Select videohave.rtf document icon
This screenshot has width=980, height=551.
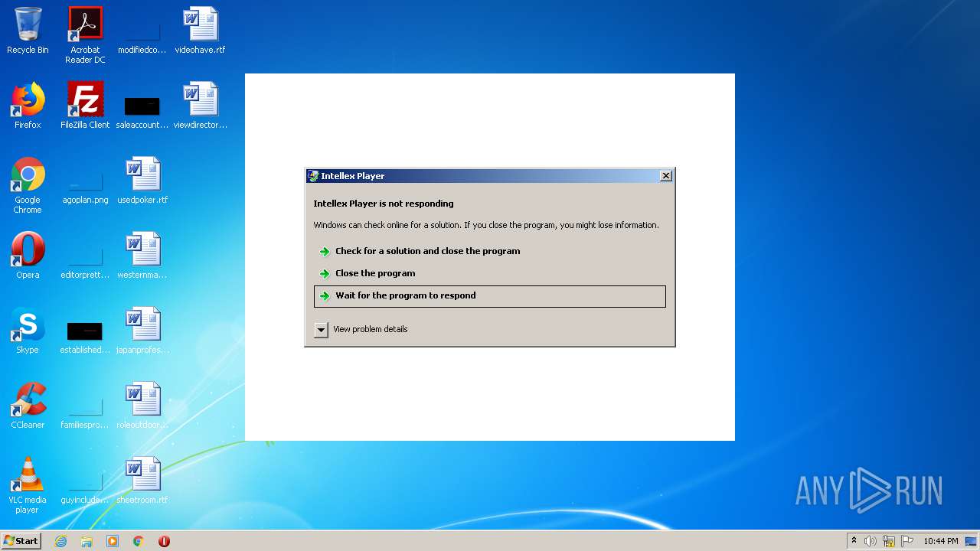pyautogui.click(x=200, y=31)
